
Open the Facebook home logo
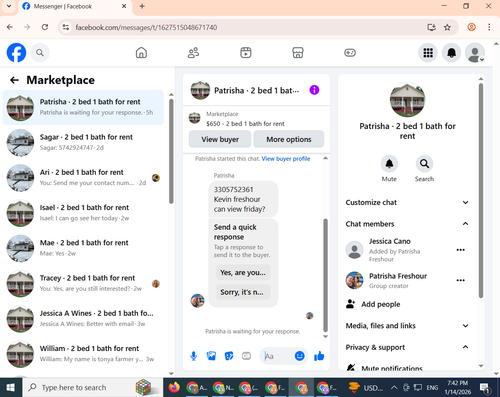tap(16, 53)
